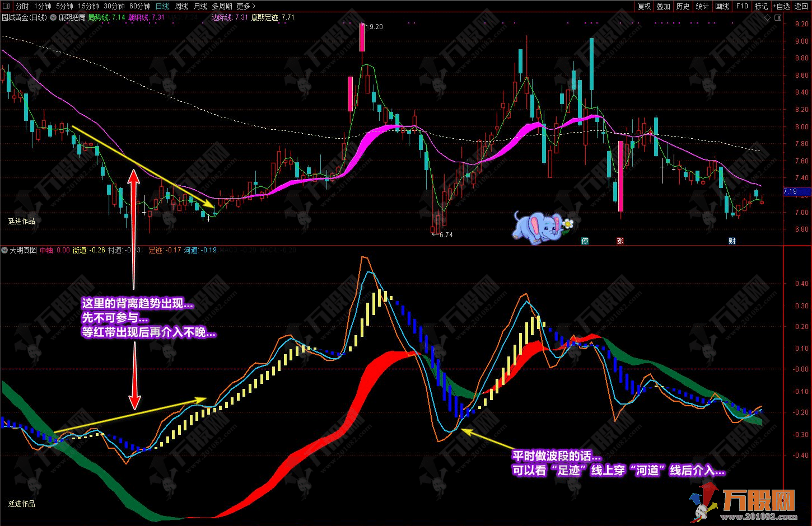Open the 多周期 multi-period view
The height and width of the screenshot is (526, 812).
[222, 6]
